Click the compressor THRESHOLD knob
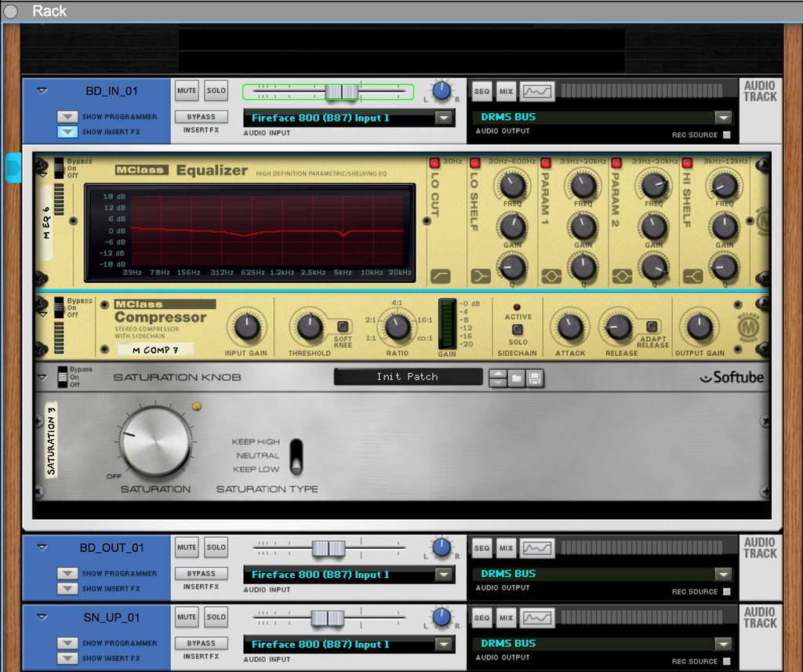 click(x=309, y=327)
